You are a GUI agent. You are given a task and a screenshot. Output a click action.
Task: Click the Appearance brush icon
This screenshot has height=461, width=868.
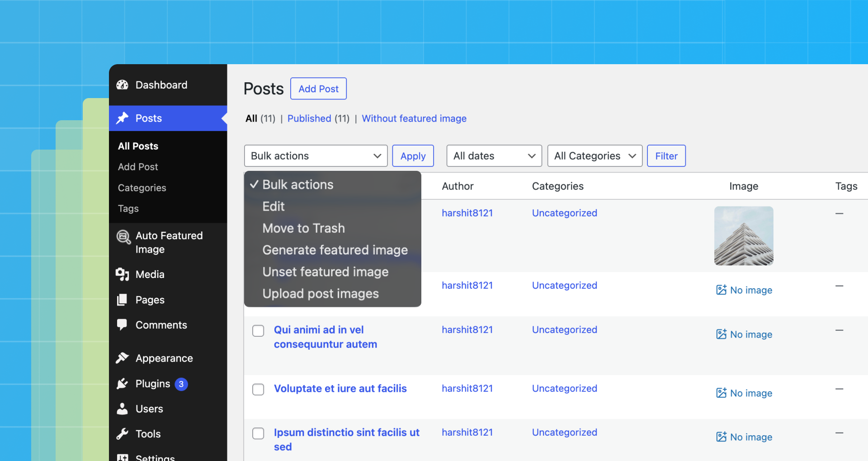click(122, 358)
